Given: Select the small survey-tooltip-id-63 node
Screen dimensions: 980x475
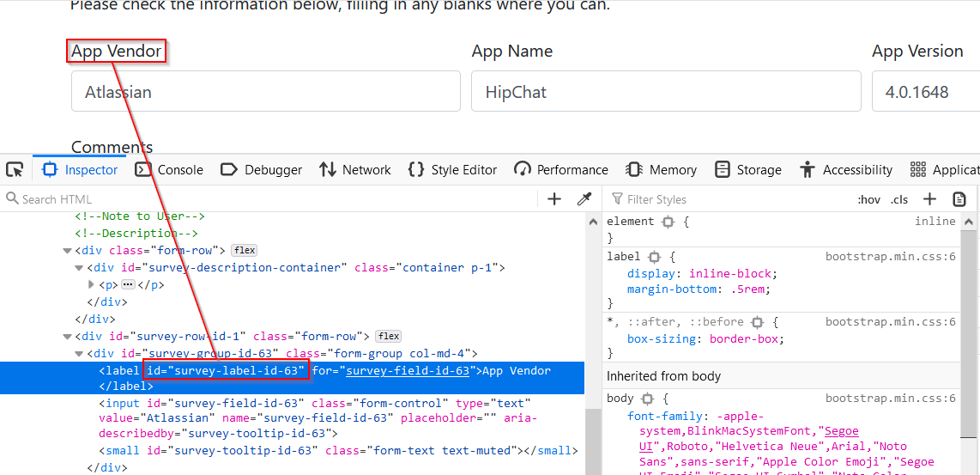Looking at the screenshot, I should [x=338, y=450].
